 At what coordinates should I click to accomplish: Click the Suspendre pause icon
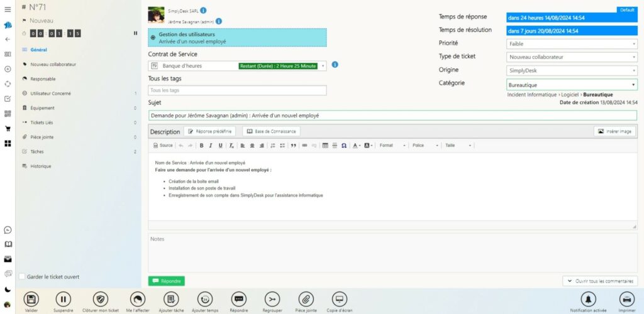coord(64,299)
